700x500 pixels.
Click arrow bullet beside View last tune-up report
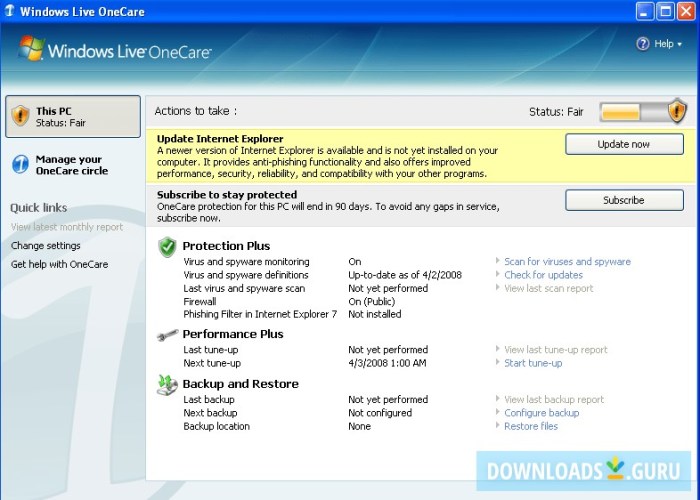(x=498, y=348)
